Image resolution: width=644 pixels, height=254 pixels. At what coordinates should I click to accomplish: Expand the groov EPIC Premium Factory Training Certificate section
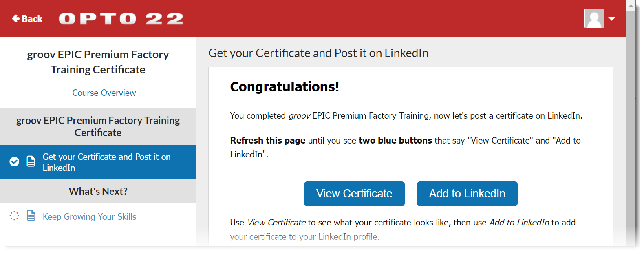pyautogui.click(x=98, y=126)
